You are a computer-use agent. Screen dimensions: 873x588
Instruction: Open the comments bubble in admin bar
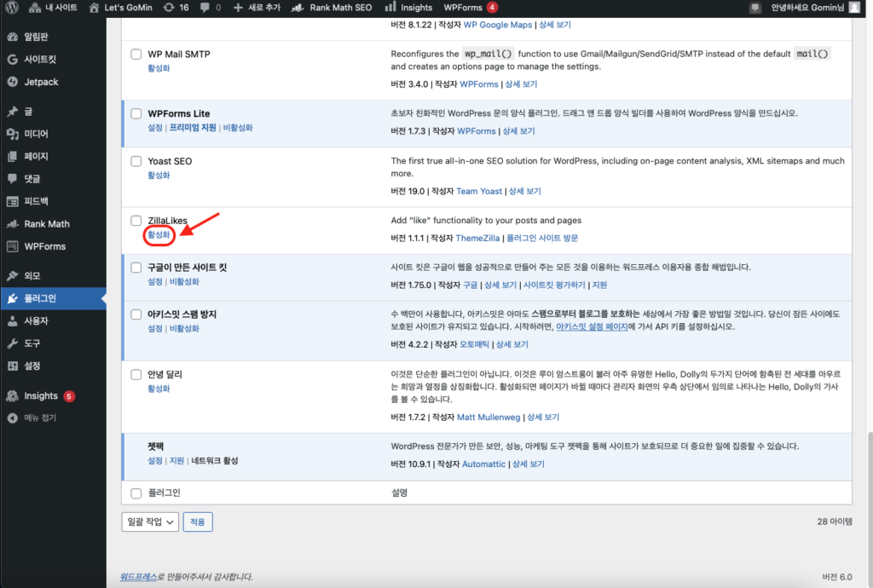[205, 7]
